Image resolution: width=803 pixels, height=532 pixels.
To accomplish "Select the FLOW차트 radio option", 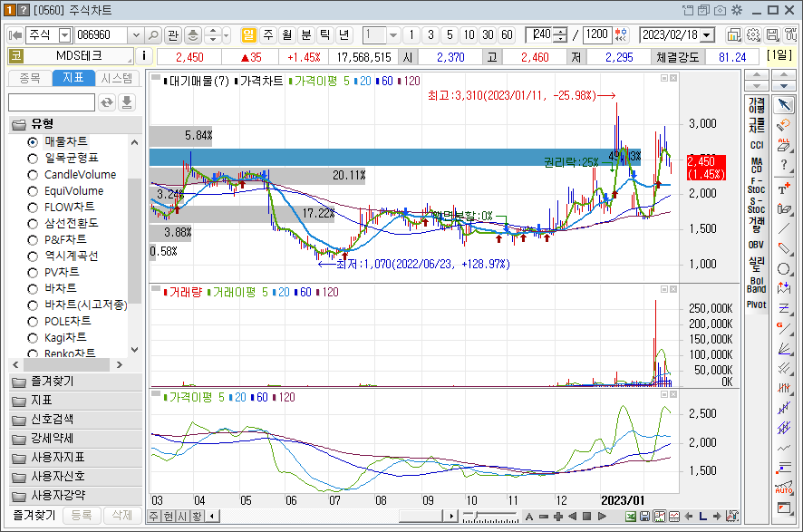I will tap(33, 208).
